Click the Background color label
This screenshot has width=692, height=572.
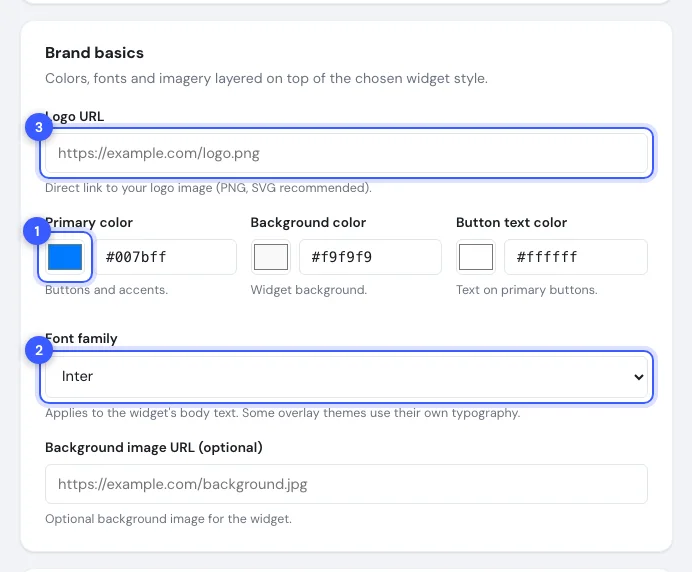coord(308,222)
